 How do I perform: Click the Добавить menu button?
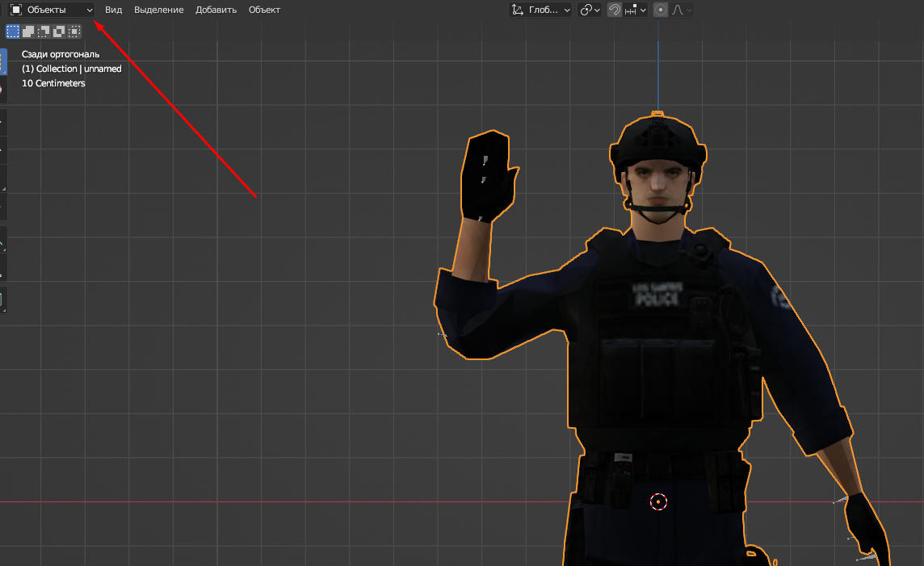(x=216, y=10)
